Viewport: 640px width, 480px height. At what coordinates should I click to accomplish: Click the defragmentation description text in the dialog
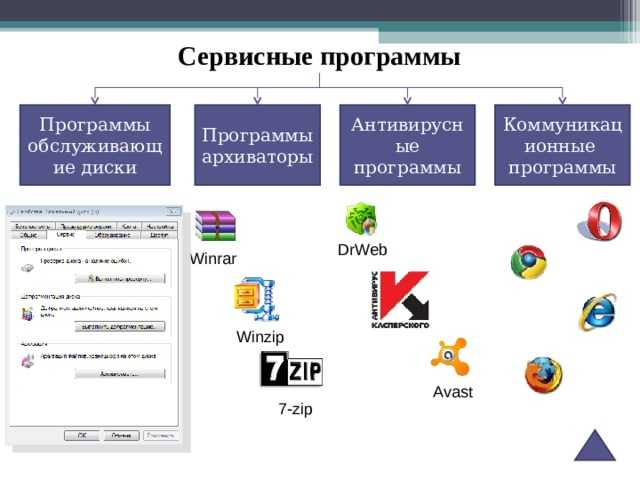click(x=99, y=311)
